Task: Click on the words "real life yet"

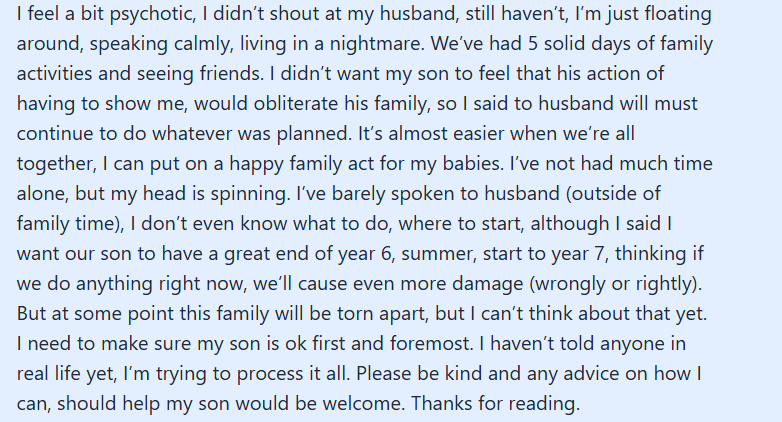Action: 66,373
